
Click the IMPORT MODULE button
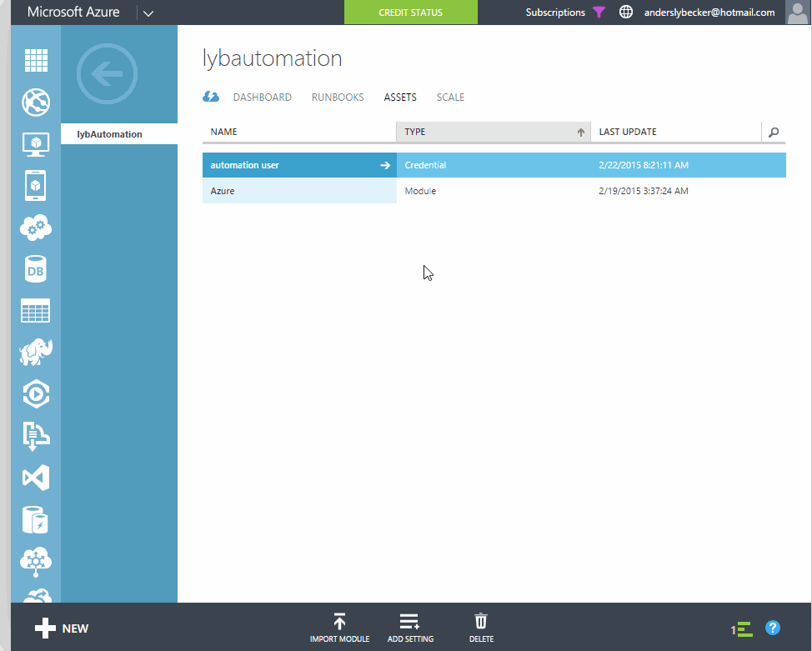[x=339, y=628]
